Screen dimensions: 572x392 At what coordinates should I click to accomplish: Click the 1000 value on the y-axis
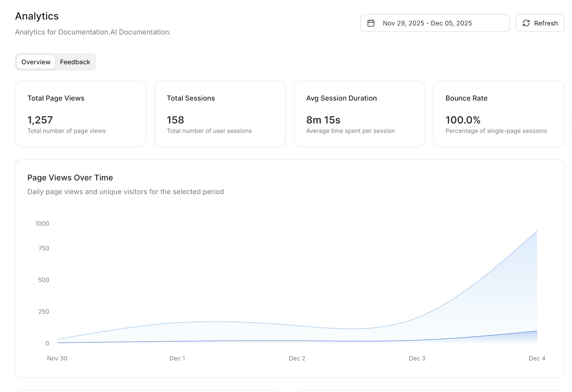click(x=42, y=223)
